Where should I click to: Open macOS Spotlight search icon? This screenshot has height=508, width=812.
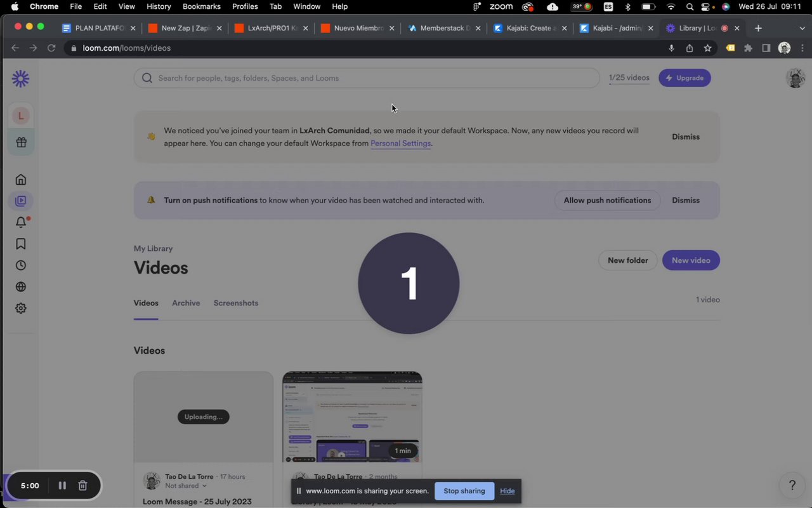690,6
